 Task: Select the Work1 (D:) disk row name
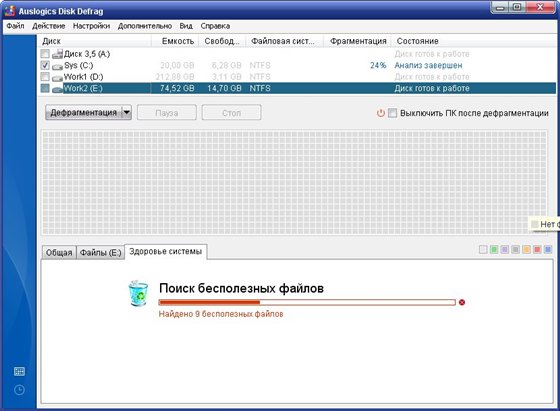84,77
